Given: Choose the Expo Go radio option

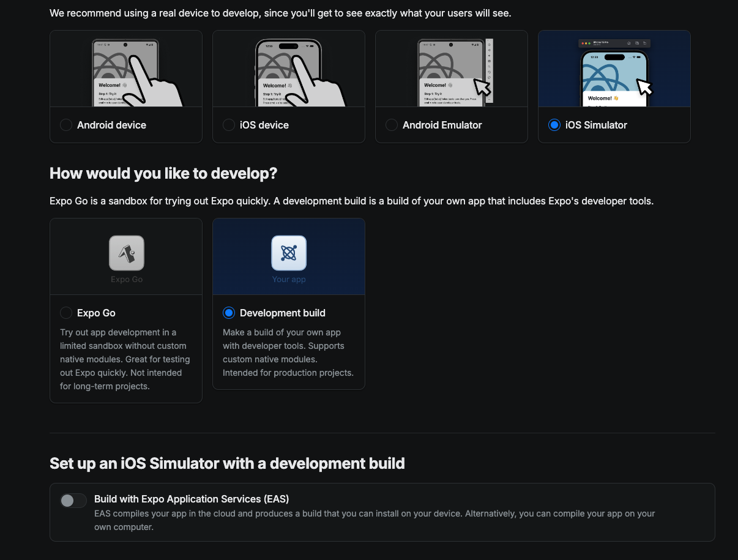Looking at the screenshot, I should coord(66,313).
